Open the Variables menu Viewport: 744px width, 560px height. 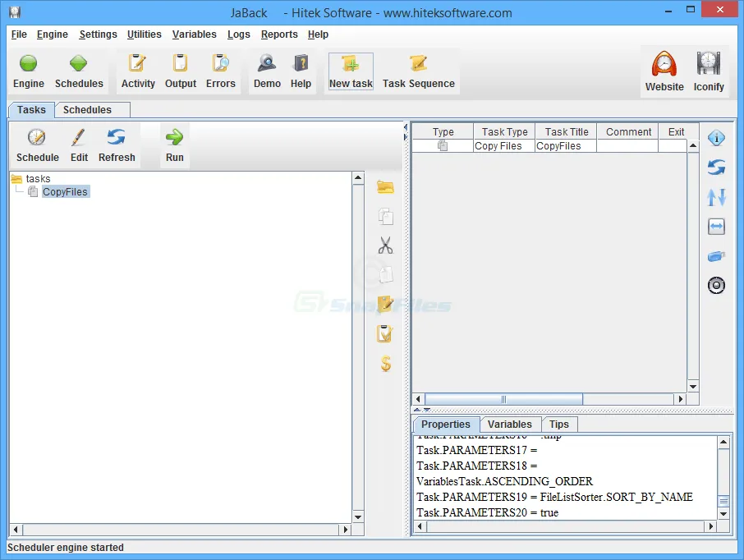point(194,34)
